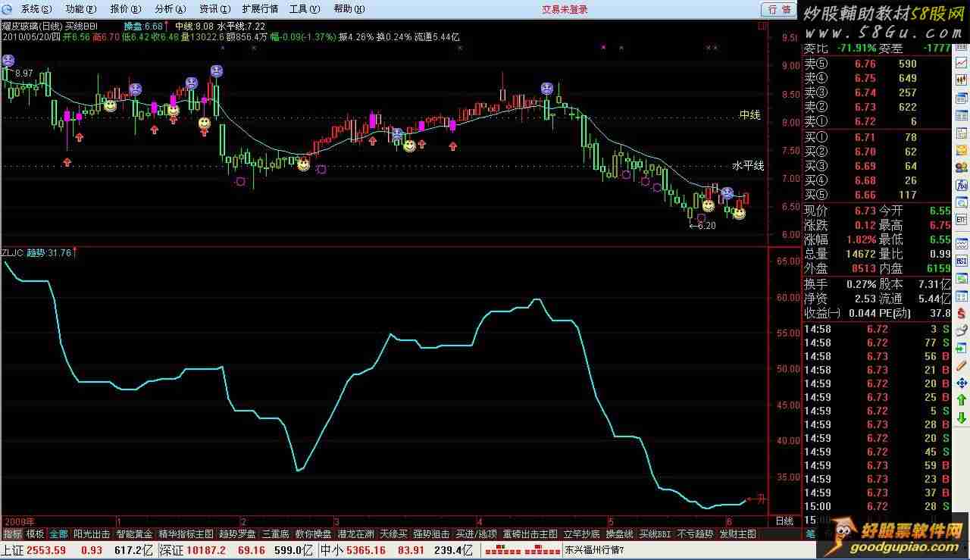The width and height of the screenshot is (970, 560).
Task: Click the RSI indicator icon in right toolbar
Action: pyautogui.click(x=961, y=261)
